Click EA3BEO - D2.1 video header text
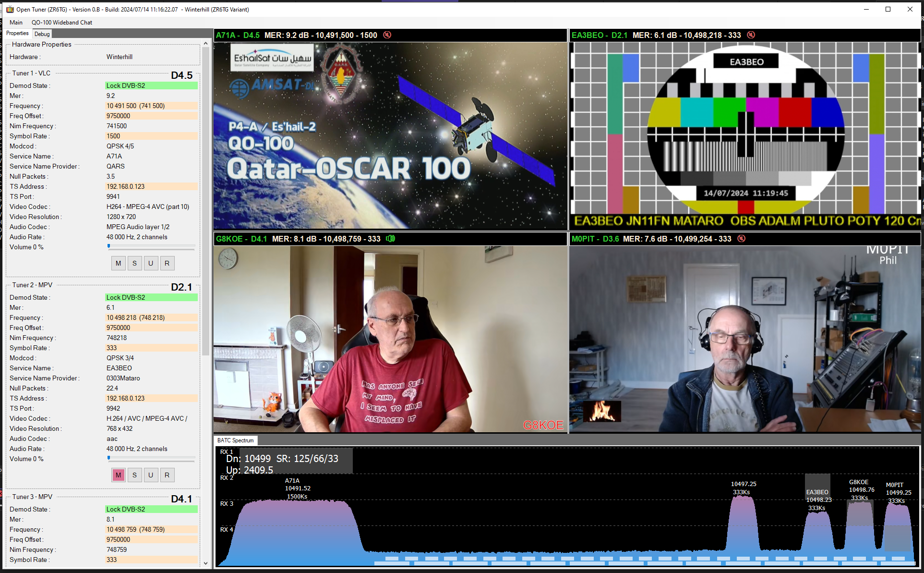 pos(600,35)
